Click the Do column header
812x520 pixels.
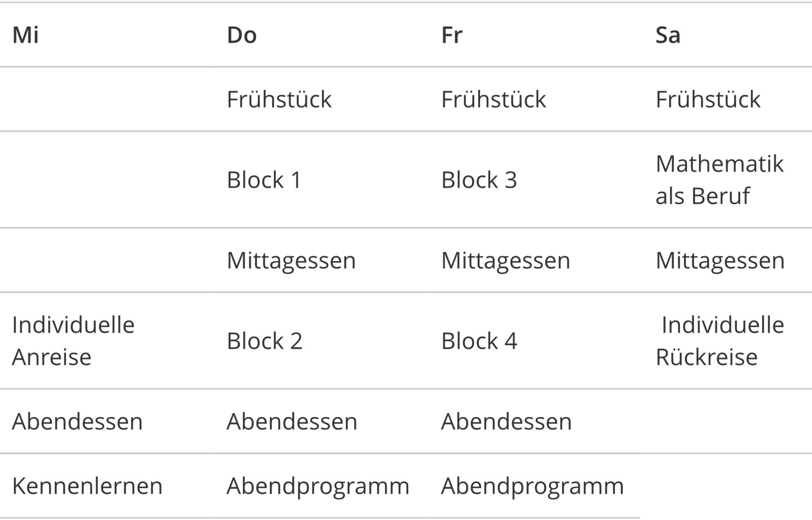242,35
